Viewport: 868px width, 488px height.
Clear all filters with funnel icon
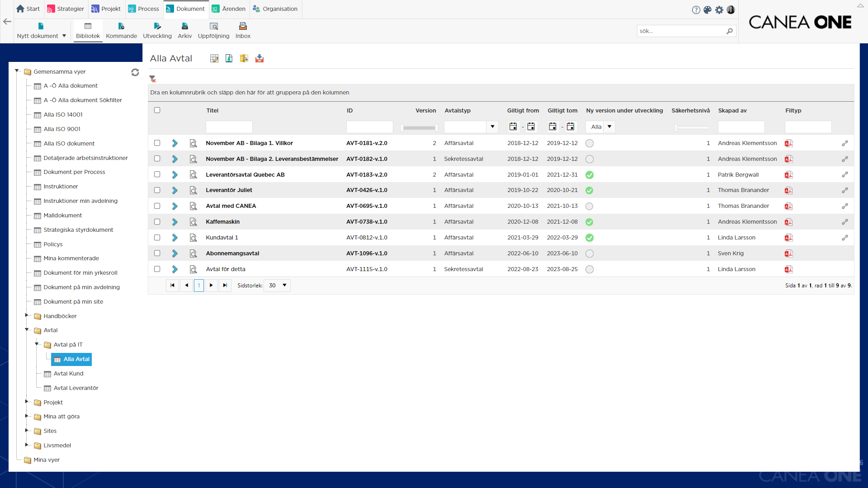click(x=152, y=79)
